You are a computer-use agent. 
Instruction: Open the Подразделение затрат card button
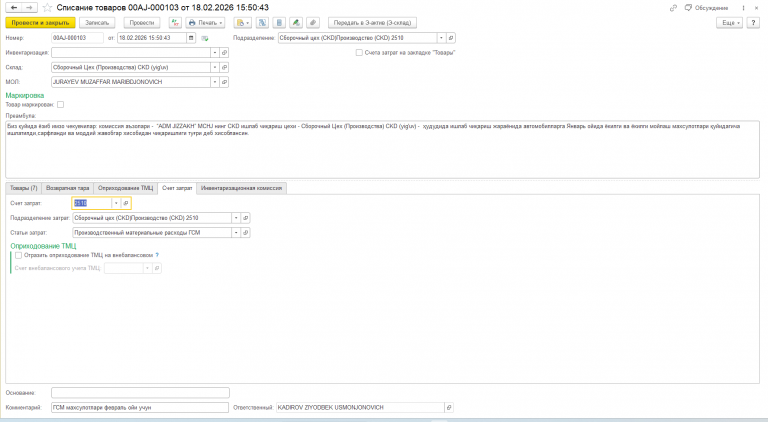(x=246, y=218)
